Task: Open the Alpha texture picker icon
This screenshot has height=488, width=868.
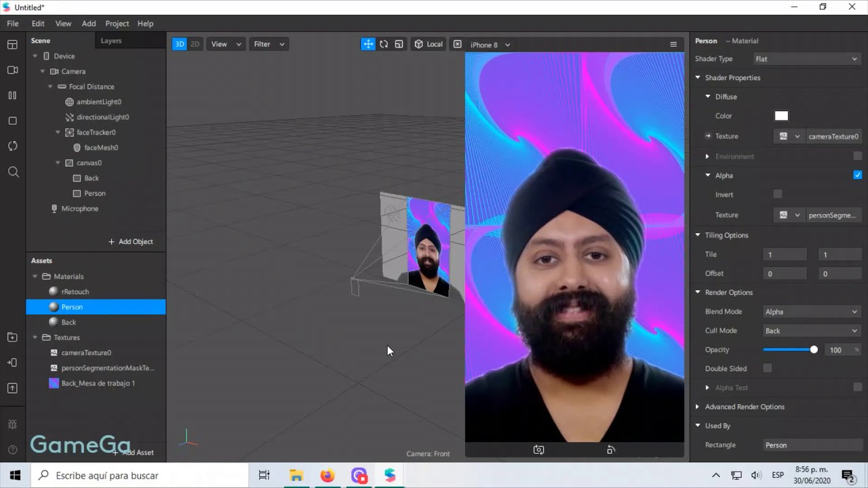Action: [789, 215]
